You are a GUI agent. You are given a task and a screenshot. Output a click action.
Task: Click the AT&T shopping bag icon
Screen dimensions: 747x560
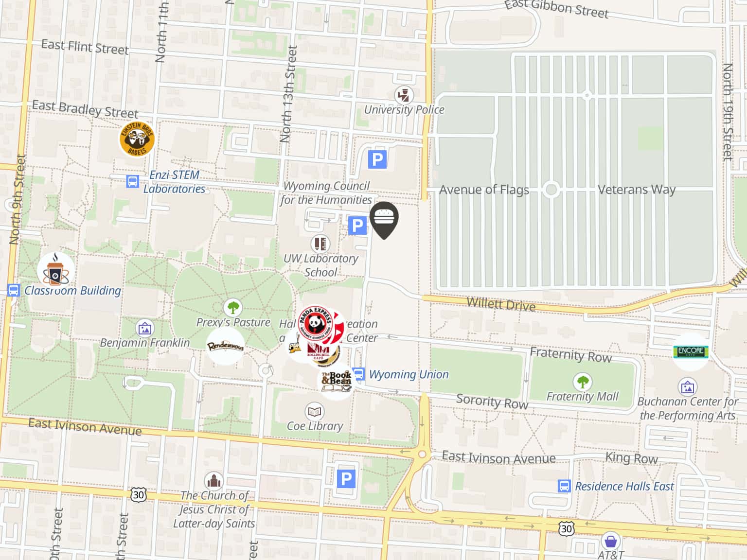point(610,541)
